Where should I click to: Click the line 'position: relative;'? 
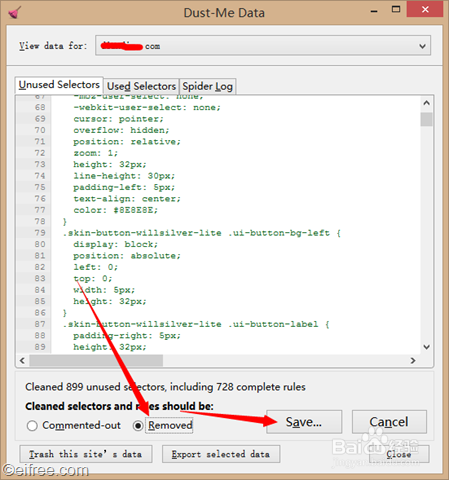pos(127,142)
